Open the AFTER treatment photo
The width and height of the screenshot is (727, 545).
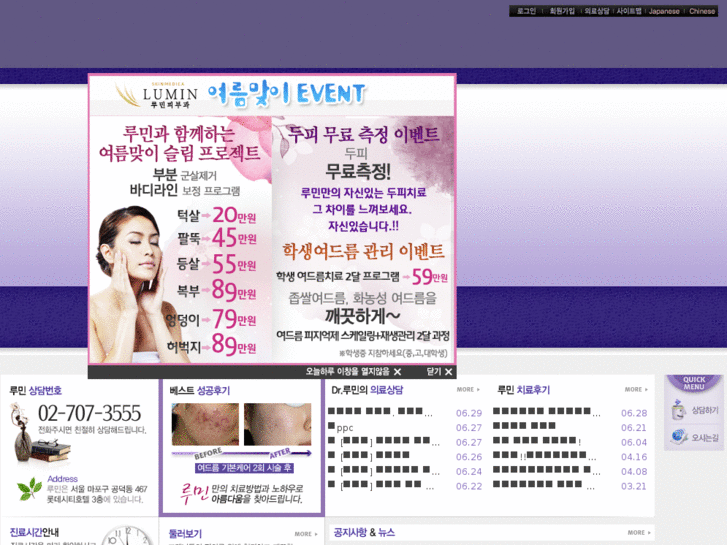[x=278, y=424]
